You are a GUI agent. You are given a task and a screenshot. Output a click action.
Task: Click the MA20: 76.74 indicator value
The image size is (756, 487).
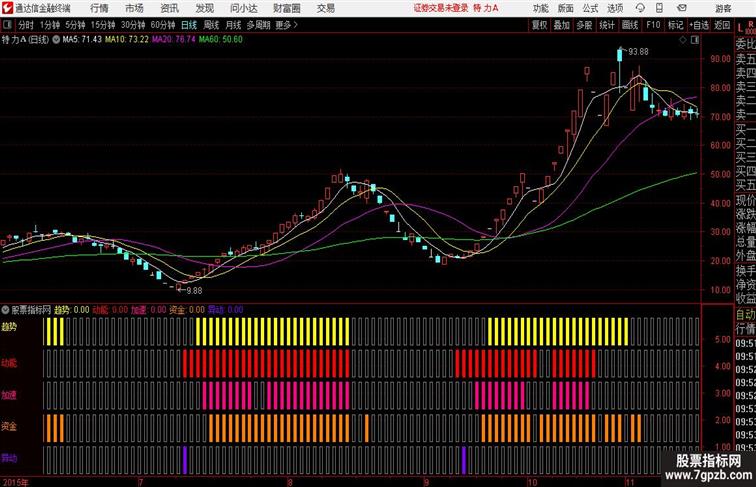click(174, 40)
